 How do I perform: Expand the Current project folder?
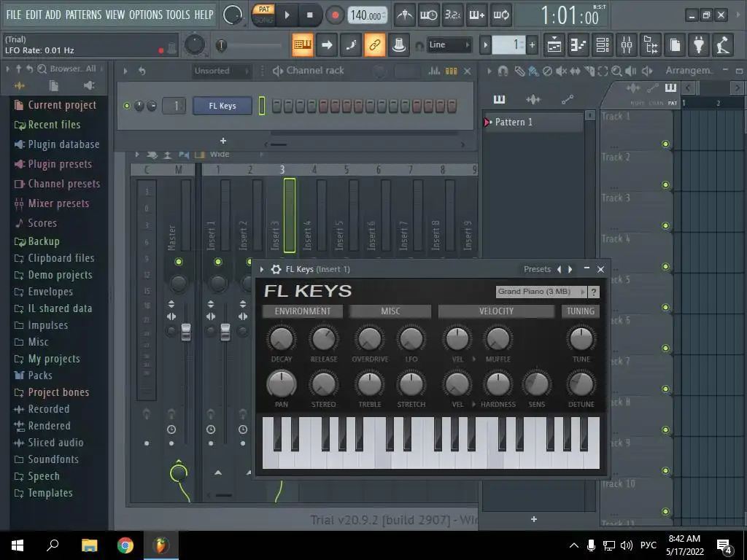55,105
